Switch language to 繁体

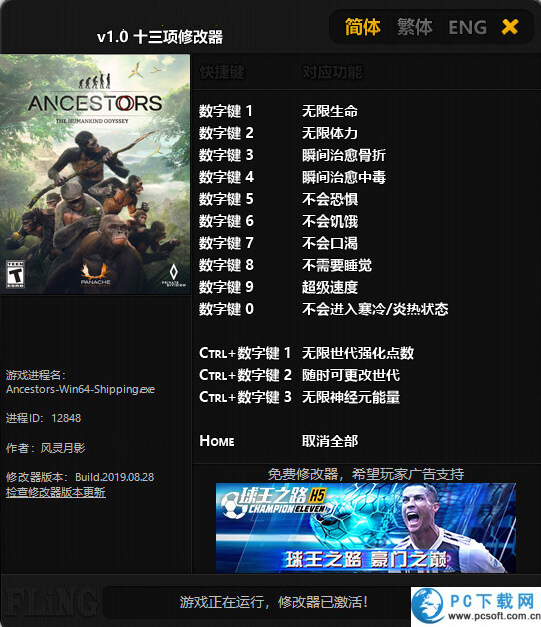click(x=415, y=27)
